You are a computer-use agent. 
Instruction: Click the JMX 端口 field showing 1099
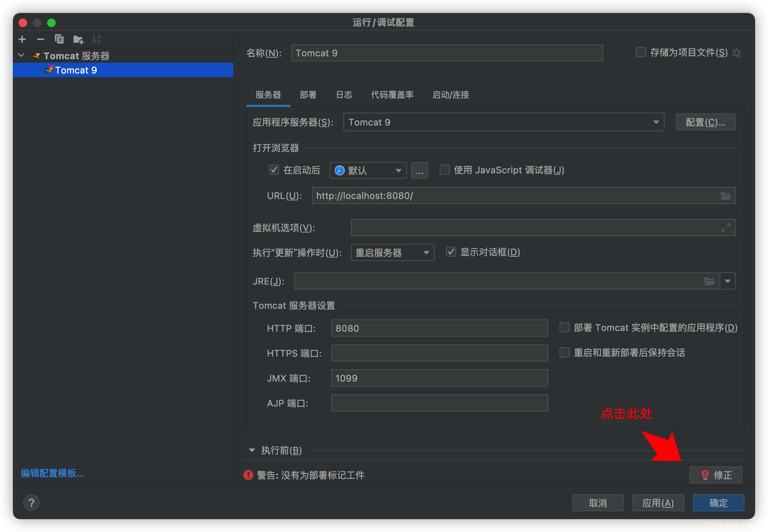click(x=440, y=378)
